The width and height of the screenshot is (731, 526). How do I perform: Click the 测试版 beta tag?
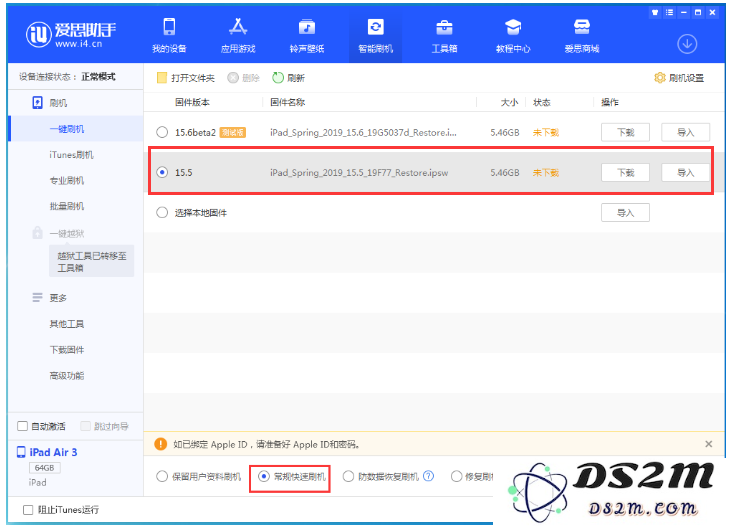pyautogui.click(x=233, y=132)
